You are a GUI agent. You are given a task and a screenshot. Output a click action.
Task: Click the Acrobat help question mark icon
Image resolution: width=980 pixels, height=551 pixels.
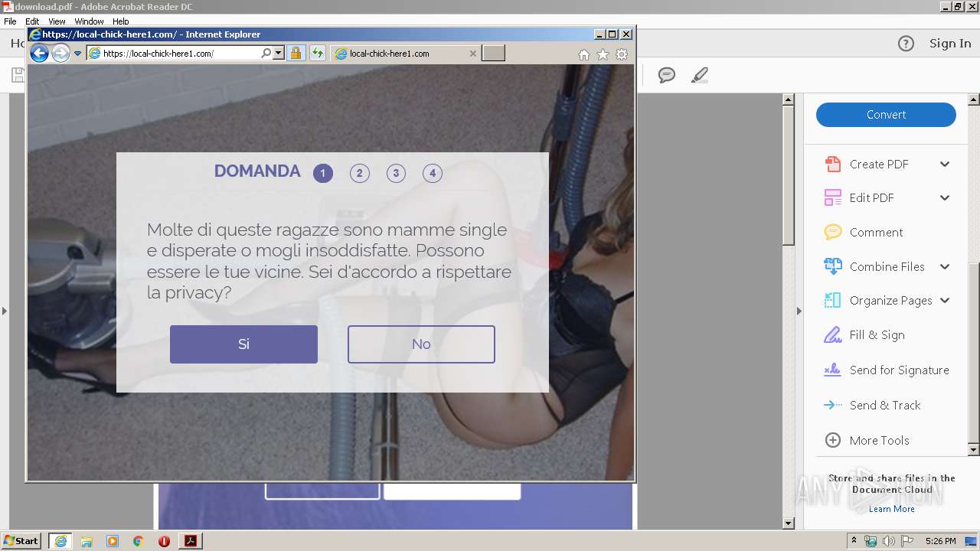click(906, 44)
